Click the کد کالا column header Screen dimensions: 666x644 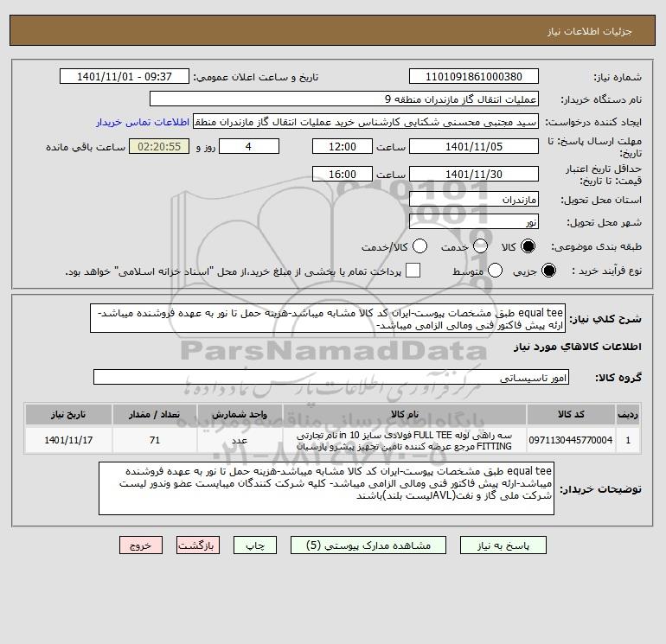571,415
